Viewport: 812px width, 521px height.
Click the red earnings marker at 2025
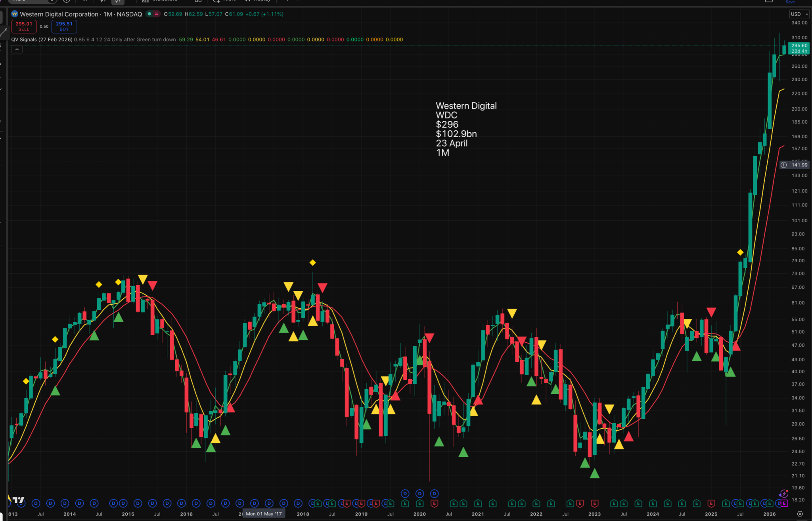pos(711,504)
